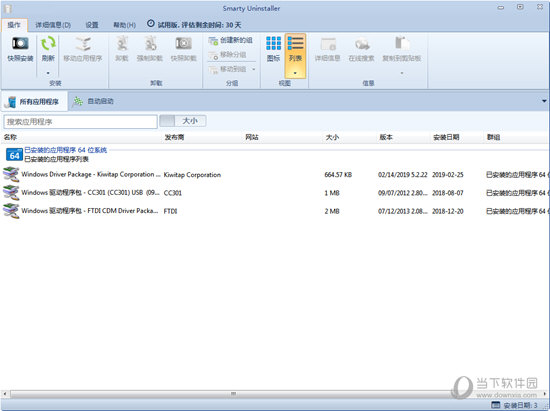The image size is (550, 411).
Task: Click 移除分组 remove group item
Action: (x=227, y=55)
